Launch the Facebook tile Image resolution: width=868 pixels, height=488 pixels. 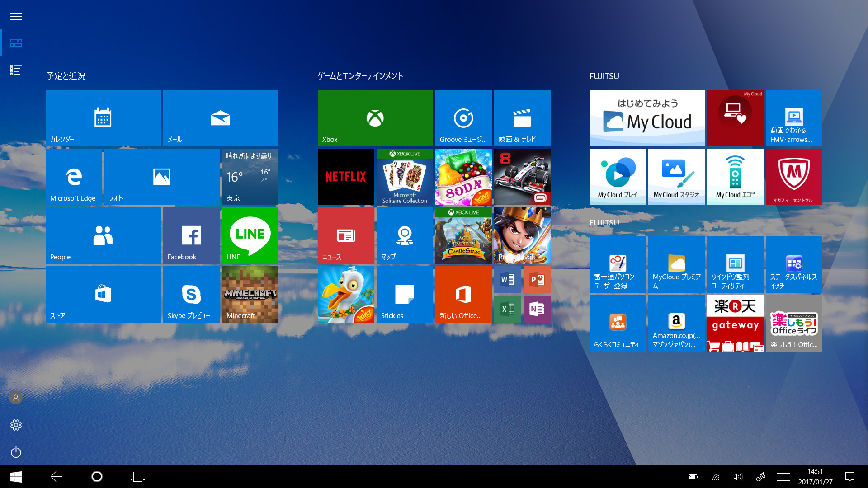(x=191, y=235)
